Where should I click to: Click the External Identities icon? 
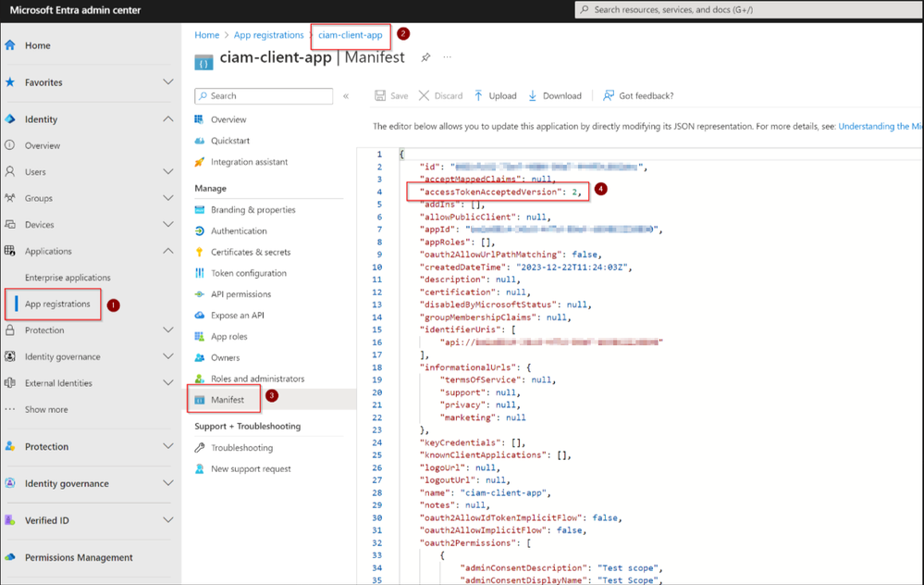click(10, 382)
